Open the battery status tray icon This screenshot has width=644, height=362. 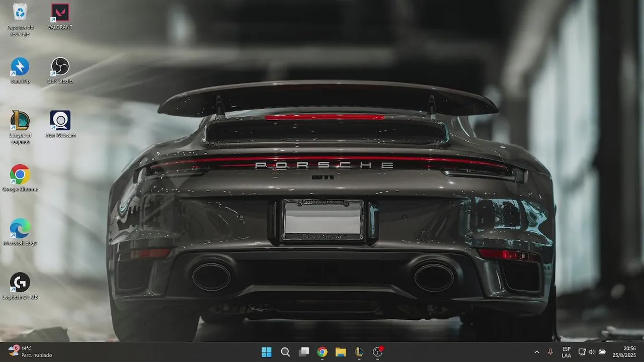coord(602,352)
